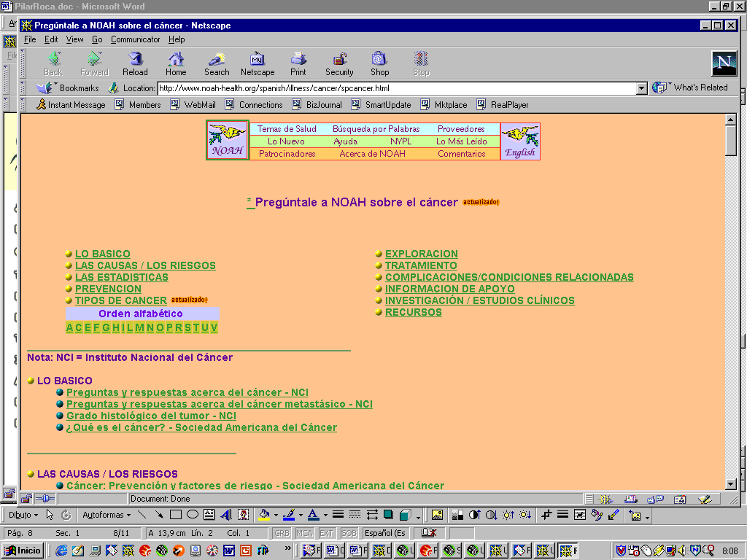This screenshot has width=747, height=560.
Task: Select the oval drawing tool
Action: coord(193,515)
